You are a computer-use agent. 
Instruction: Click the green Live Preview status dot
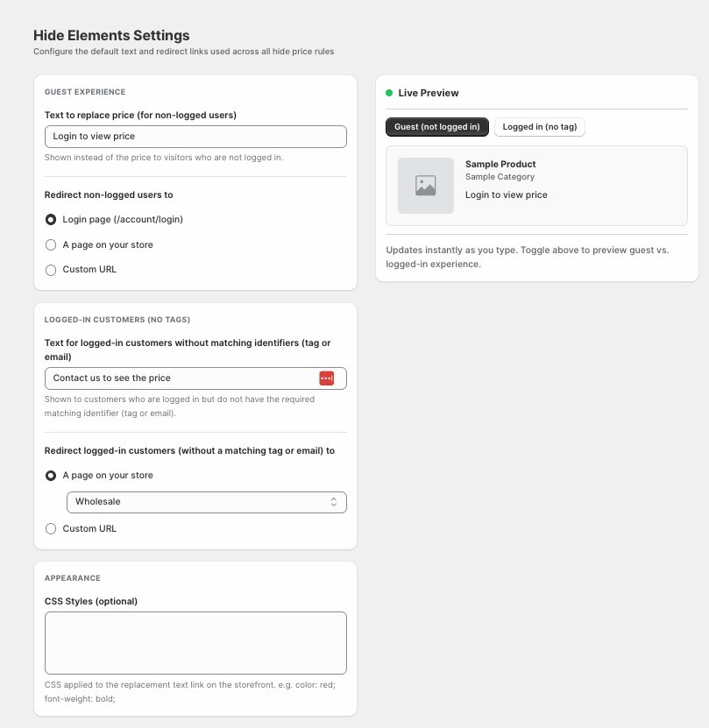[389, 93]
